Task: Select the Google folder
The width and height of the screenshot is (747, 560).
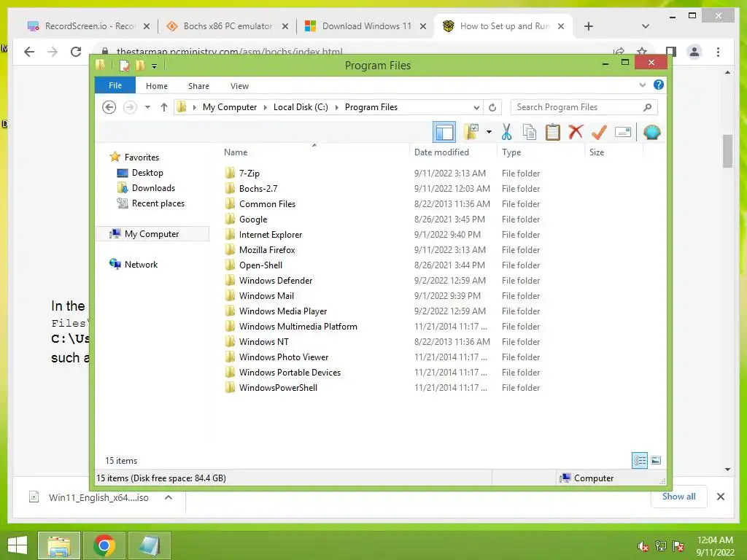Action: 253,219
